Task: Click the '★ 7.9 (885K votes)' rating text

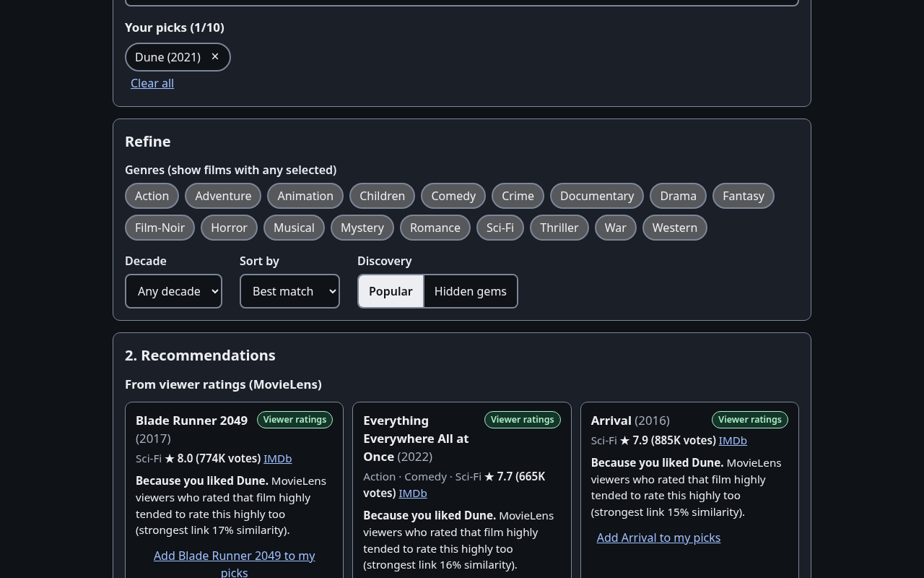Action: pos(668,440)
